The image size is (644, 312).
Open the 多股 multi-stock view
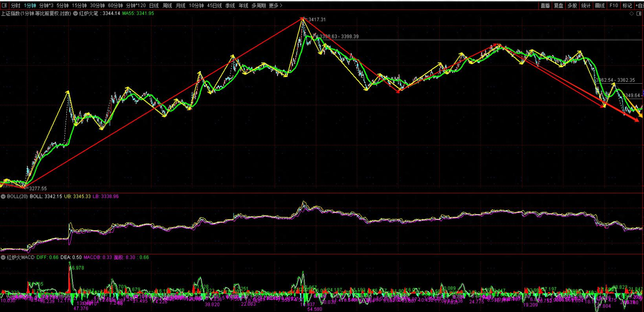tap(572, 6)
